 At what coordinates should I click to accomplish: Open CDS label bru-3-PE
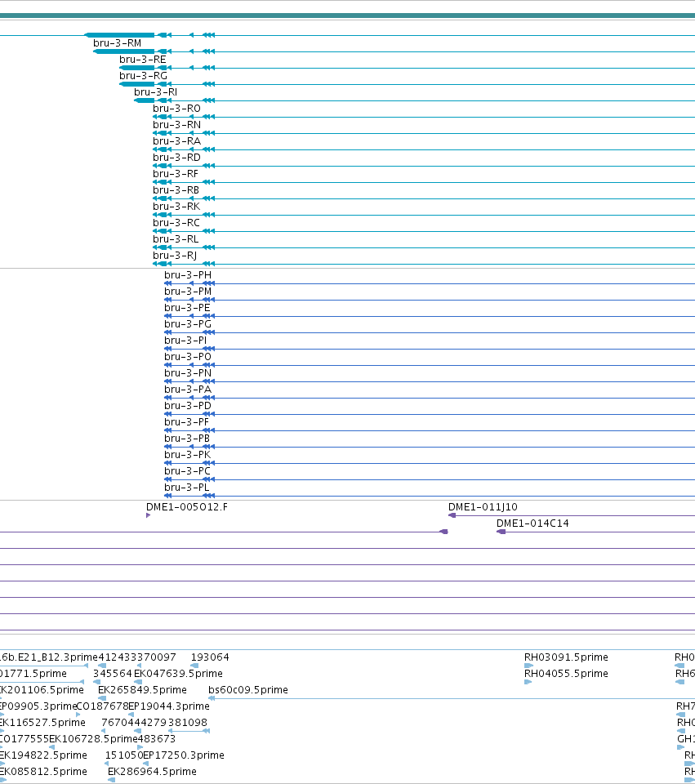(x=188, y=308)
